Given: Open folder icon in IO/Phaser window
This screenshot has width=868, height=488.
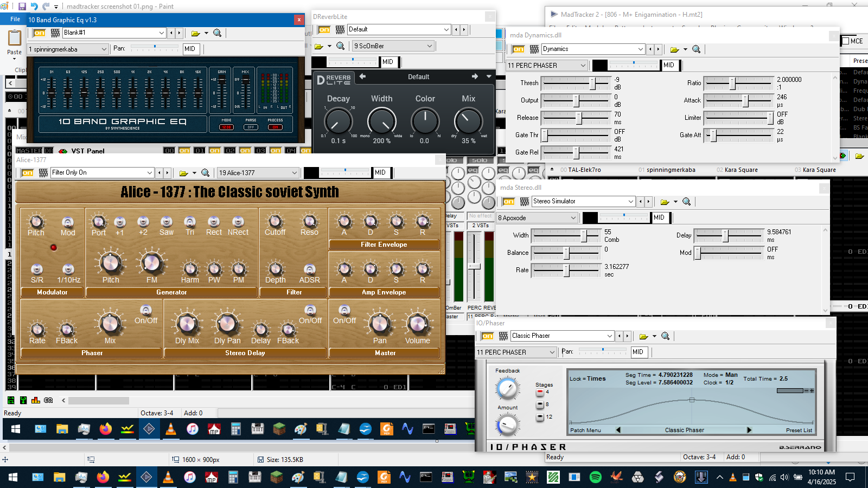Looking at the screenshot, I should click(643, 336).
